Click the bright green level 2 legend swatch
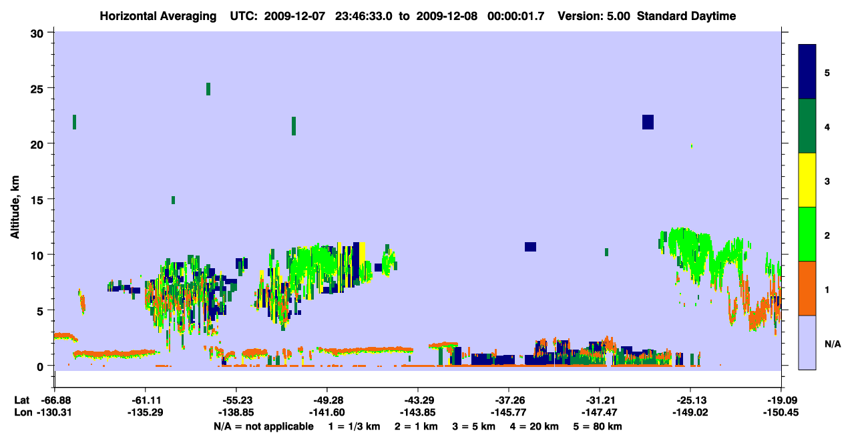This screenshot has height=445, width=868. pyautogui.click(x=807, y=234)
